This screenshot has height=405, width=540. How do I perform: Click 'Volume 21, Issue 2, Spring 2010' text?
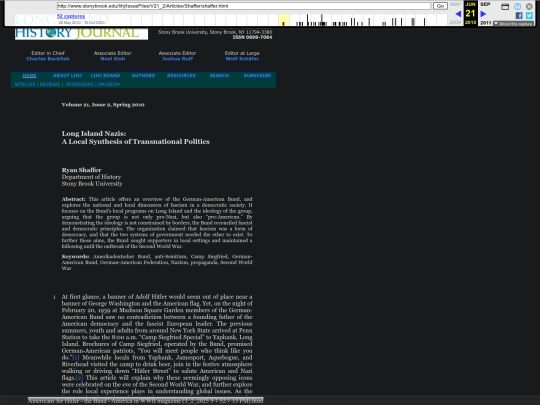click(x=103, y=105)
